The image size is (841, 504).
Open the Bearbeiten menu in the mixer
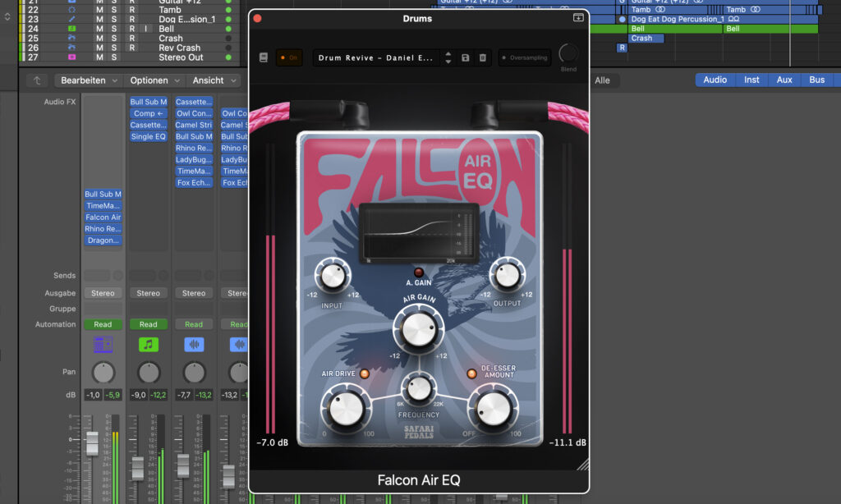(89, 80)
